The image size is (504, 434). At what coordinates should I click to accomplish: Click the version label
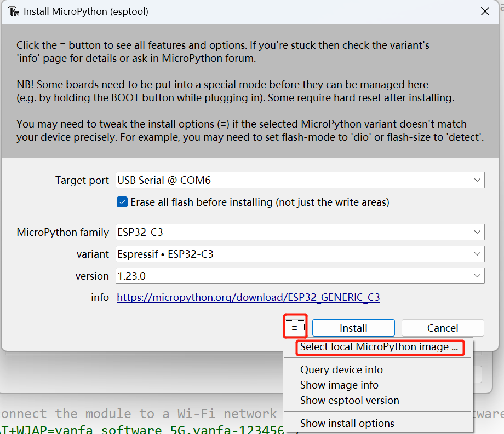pyautogui.click(x=92, y=276)
